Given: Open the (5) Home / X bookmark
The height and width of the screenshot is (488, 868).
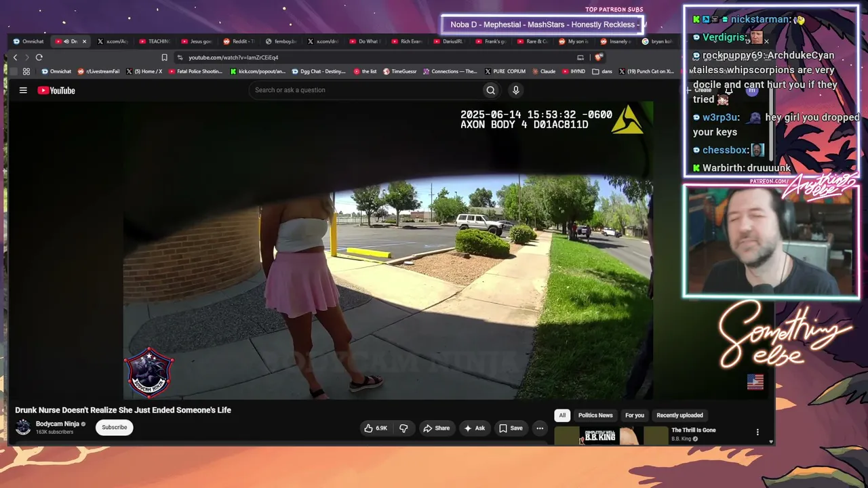Looking at the screenshot, I should [144, 71].
